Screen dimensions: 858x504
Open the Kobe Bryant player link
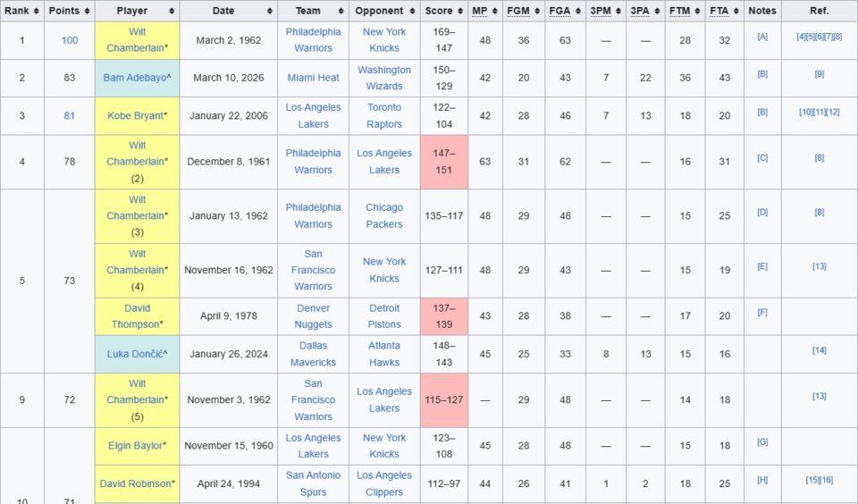pos(134,116)
